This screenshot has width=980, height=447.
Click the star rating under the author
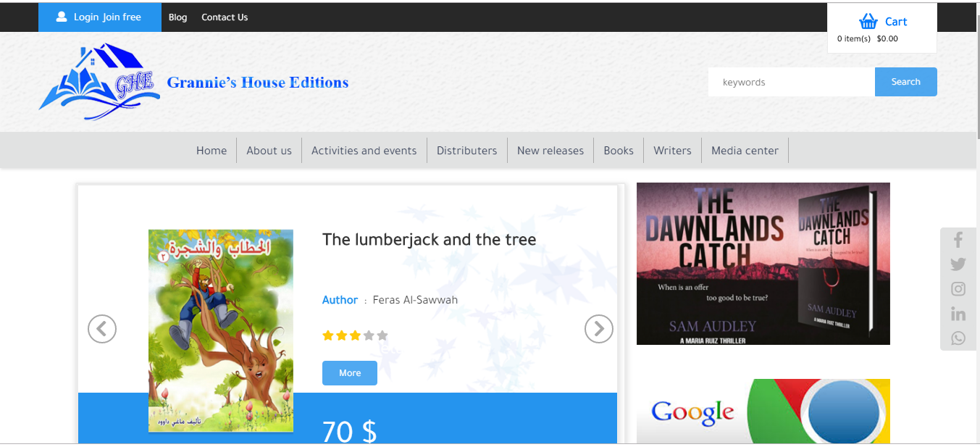tap(355, 335)
